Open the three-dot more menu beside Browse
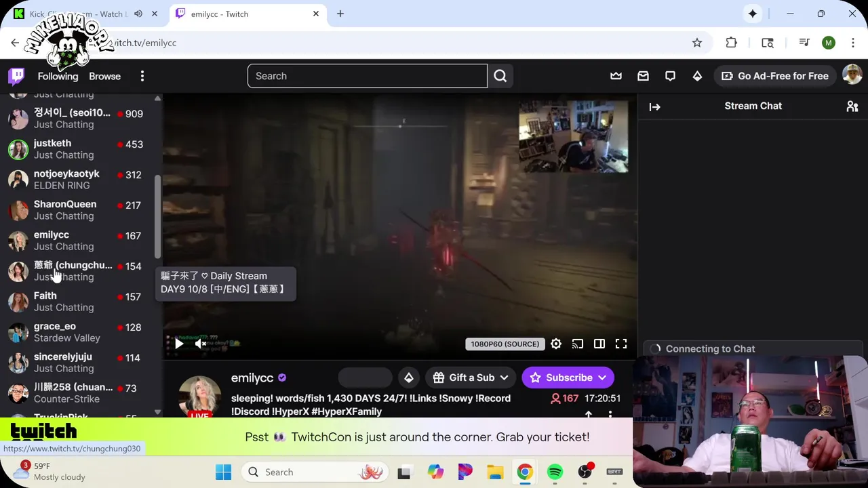 142,76
